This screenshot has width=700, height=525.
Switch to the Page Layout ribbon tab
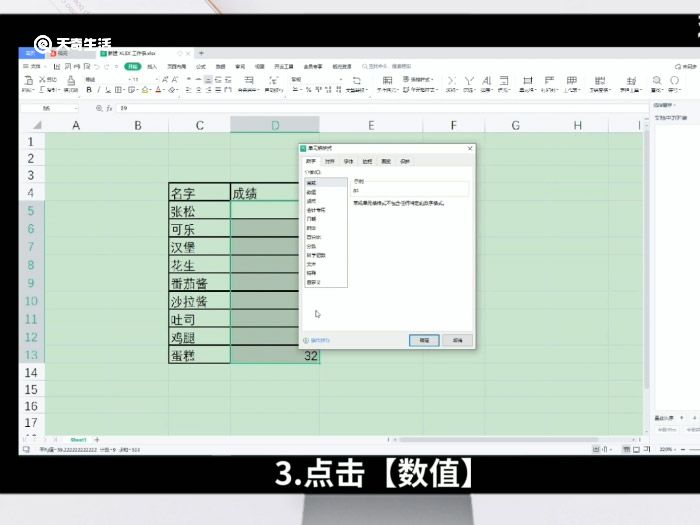pyautogui.click(x=176, y=67)
